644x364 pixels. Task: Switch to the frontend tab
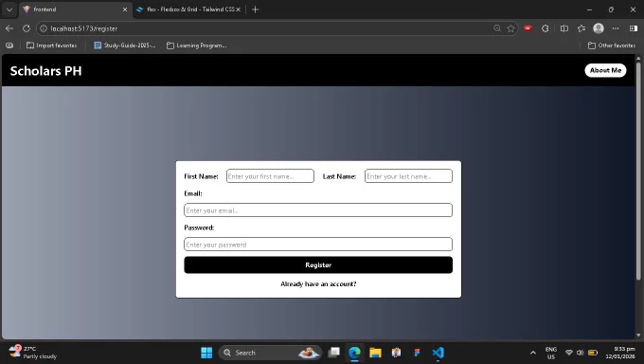pos(76,9)
